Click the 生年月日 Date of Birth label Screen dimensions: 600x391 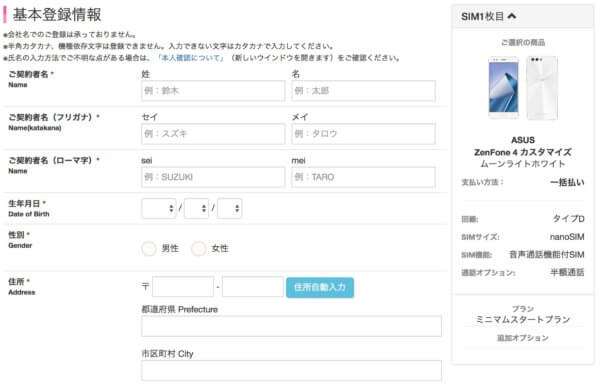[29, 209]
